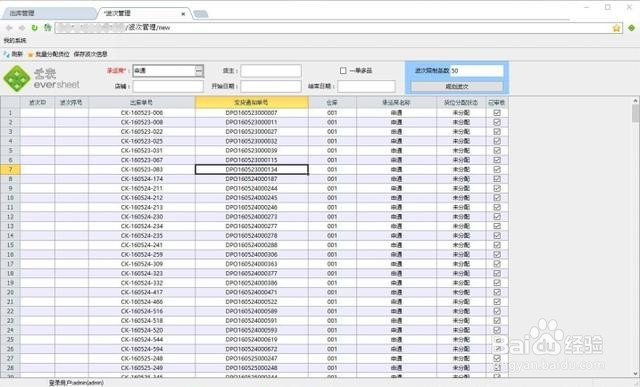Screen dimensions: 640x387
Task: Click scrollbar down arrow of the grid
Action: 636,374
